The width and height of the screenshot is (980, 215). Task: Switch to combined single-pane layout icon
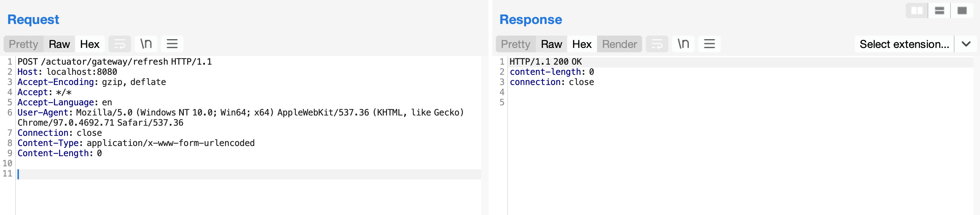point(962,11)
